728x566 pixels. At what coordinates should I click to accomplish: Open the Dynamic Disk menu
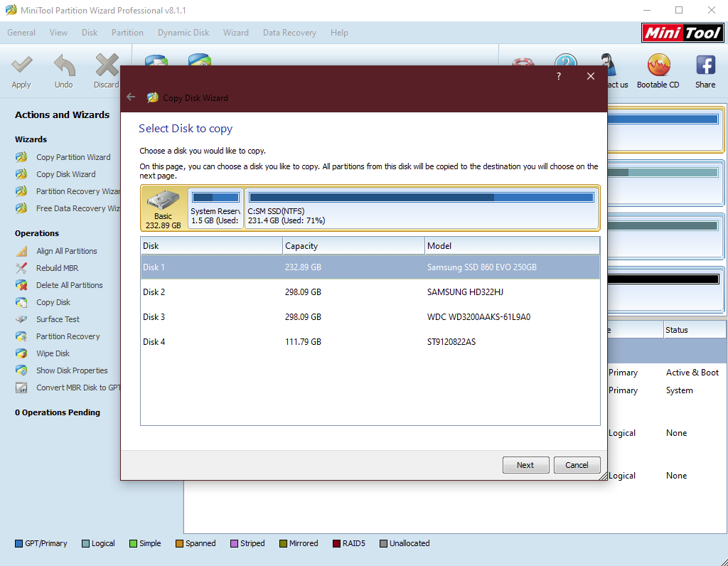coord(183,33)
